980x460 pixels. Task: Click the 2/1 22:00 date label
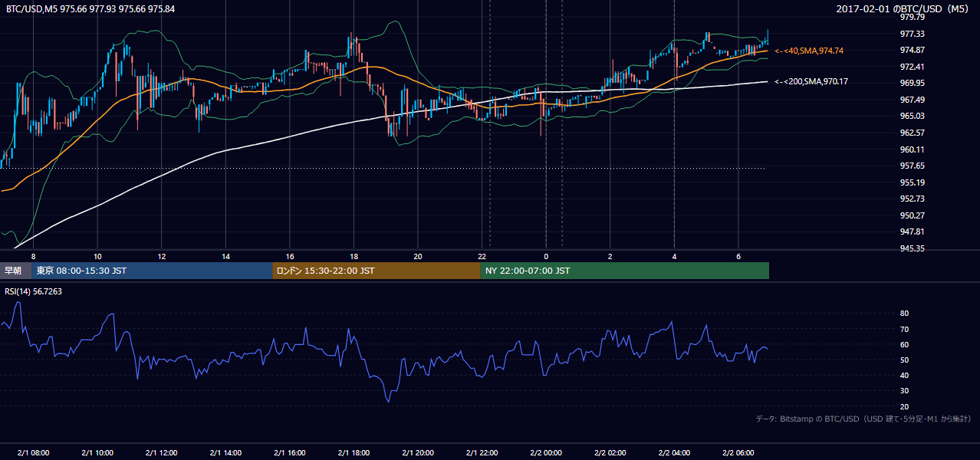(x=482, y=452)
